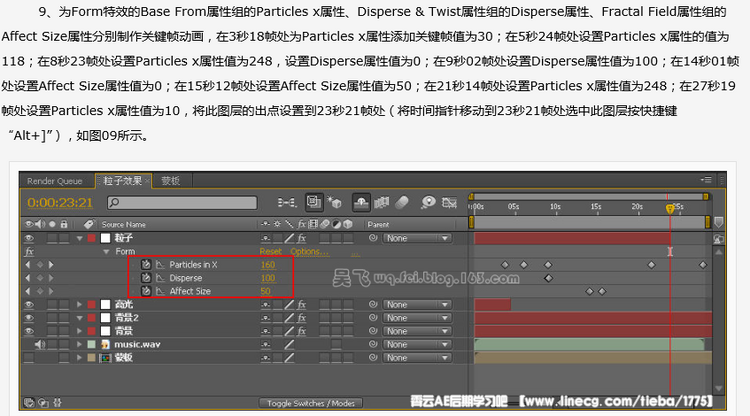Click the Particles in X stopwatch
Viewport: 750px width, 416px height.
click(146, 264)
